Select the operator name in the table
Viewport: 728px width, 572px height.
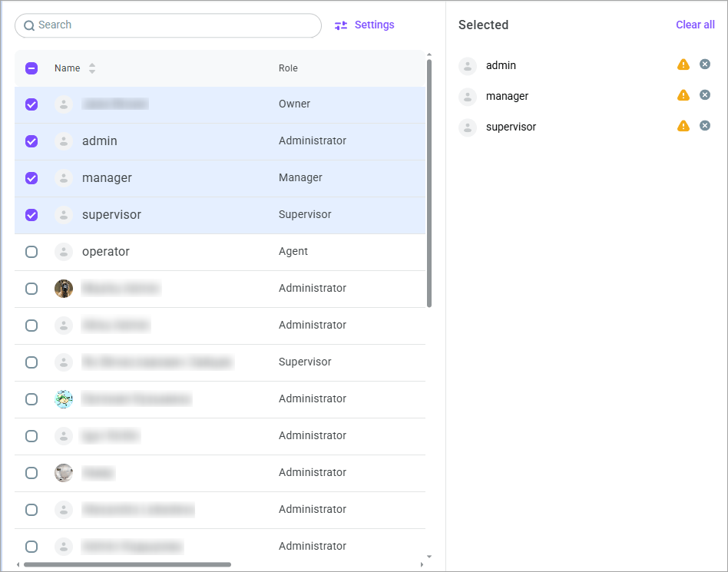[x=106, y=252]
